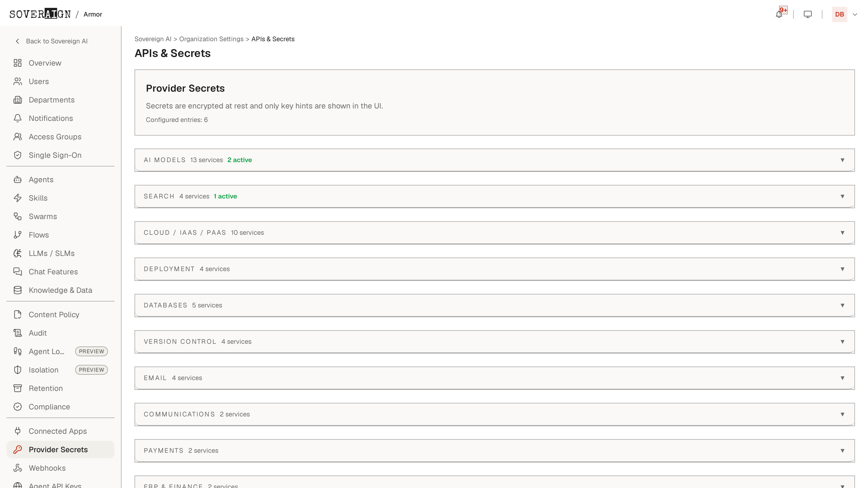The height and width of the screenshot is (488, 868).
Task: Expand the AI Models section arrow
Action: 843,160
